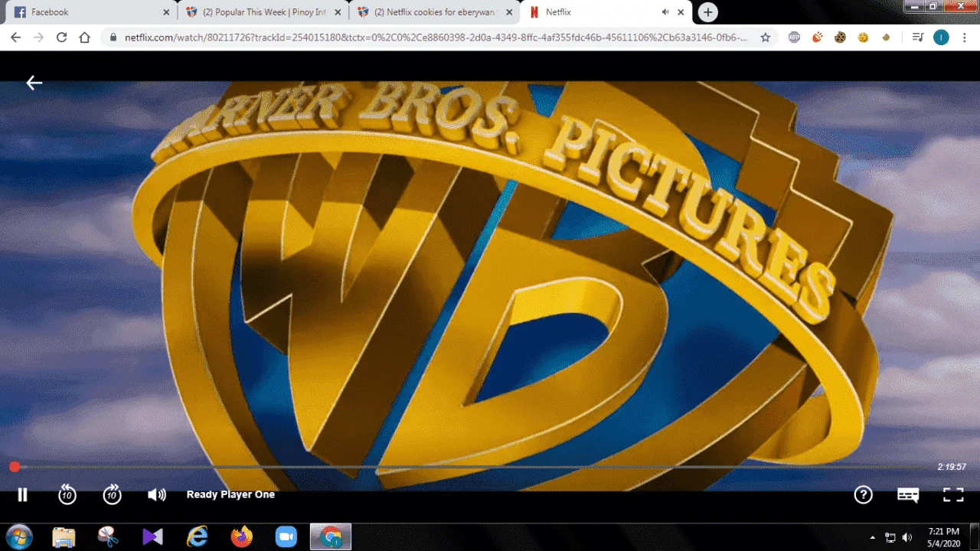Open the small brown cookie extension
This screenshot has height=551, width=980.
point(886,37)
